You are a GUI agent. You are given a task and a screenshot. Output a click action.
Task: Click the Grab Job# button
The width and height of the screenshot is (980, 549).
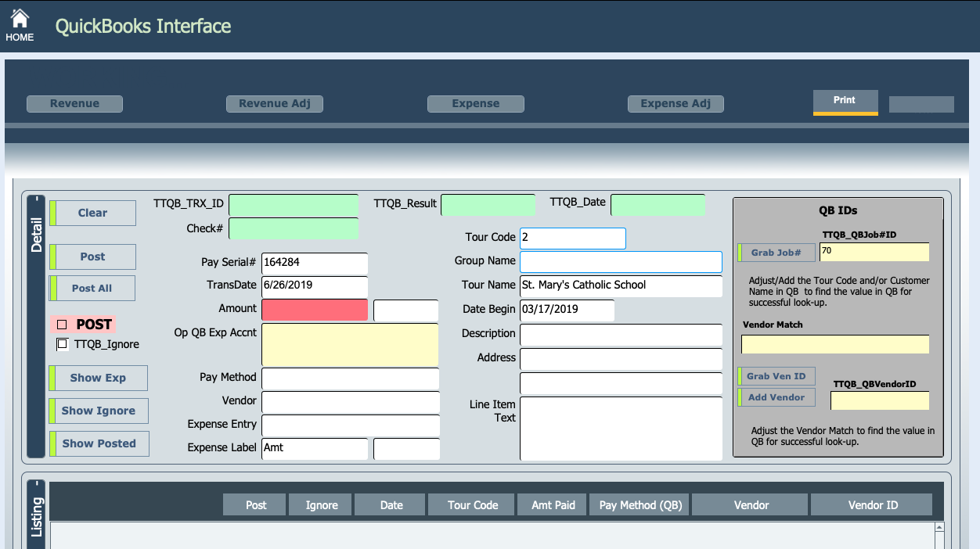776,253
